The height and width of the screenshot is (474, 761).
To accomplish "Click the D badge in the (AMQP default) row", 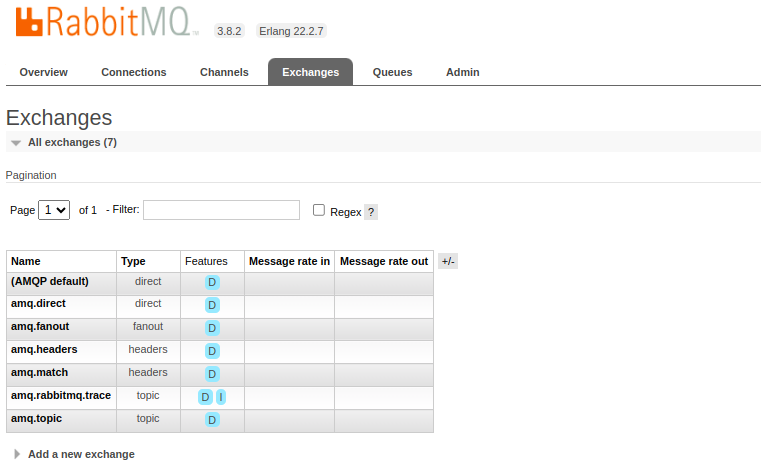I will click(x=212, y=282).
